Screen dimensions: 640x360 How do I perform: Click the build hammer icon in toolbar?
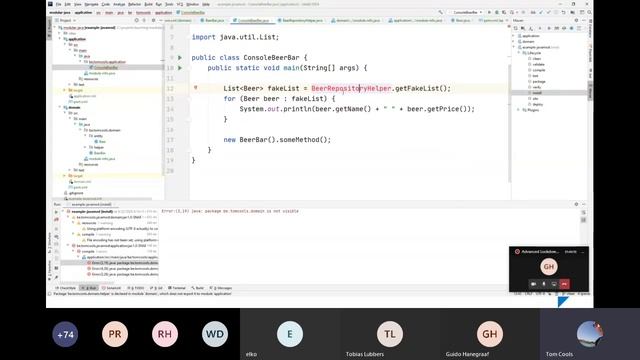(x=440, y=12)
